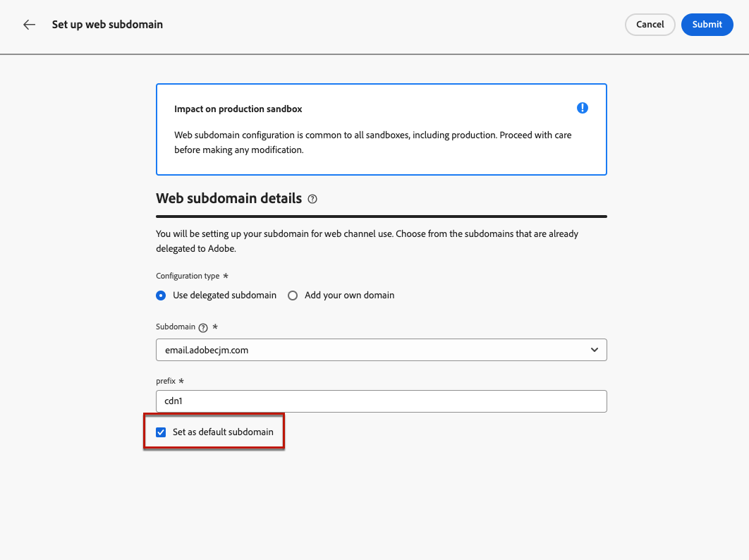This screenshot has width=749, height=560.
Task: Open help next to Web subdomain details
Action: [312, 200]
